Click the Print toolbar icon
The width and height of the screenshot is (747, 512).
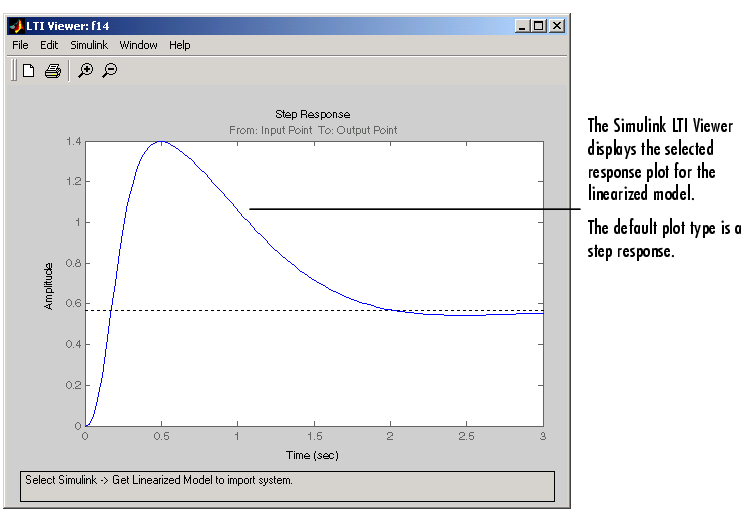[53, 70]
